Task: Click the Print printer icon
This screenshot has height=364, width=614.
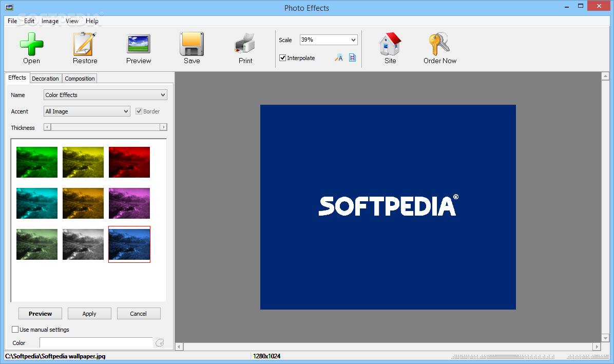Action: pos(245,44)
